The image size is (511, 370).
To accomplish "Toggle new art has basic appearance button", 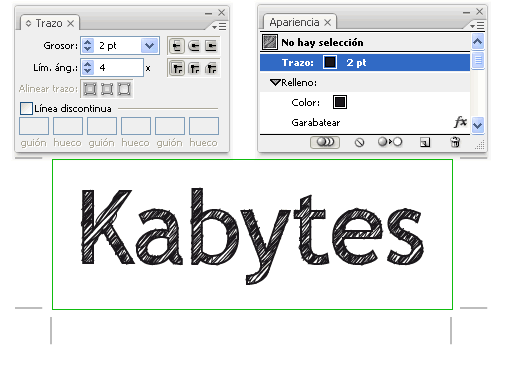I will 325,142.
